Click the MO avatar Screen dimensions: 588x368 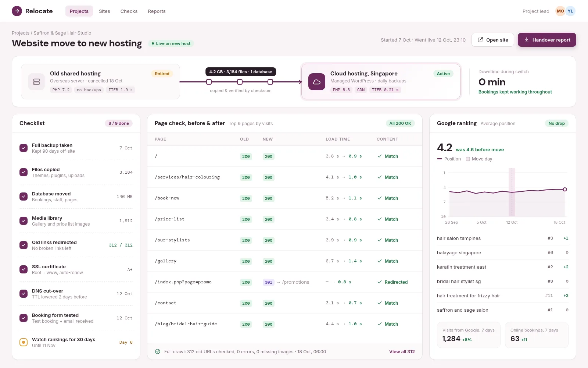coord(560,11)
